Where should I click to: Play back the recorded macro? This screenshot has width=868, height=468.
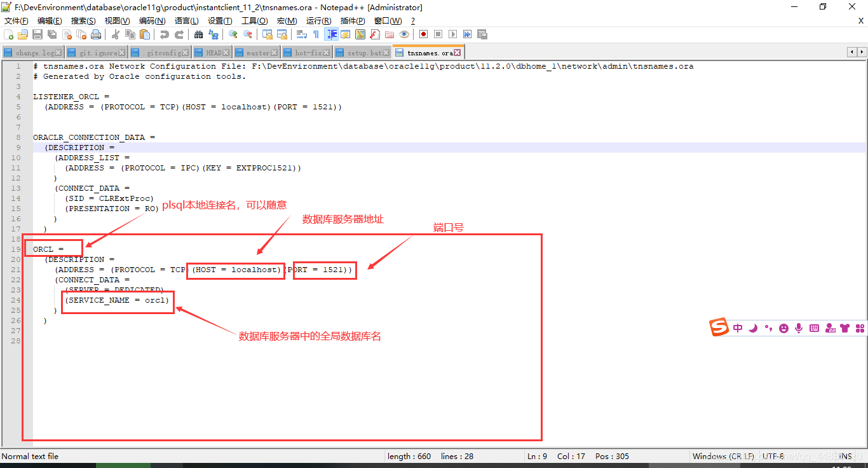[x=452, y=34]
